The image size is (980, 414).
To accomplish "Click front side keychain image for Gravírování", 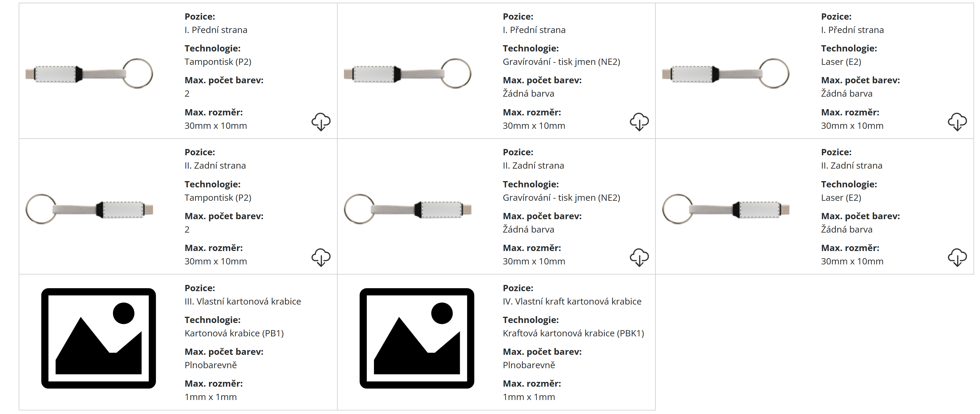I will coord(408,73).
